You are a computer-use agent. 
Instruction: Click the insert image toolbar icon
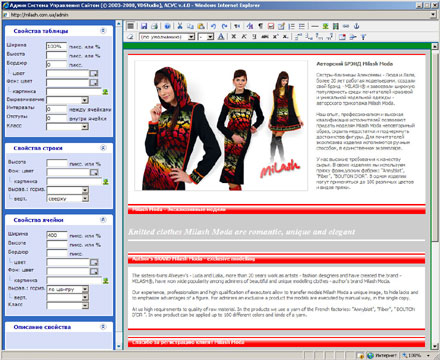click(x=325, y=26)
